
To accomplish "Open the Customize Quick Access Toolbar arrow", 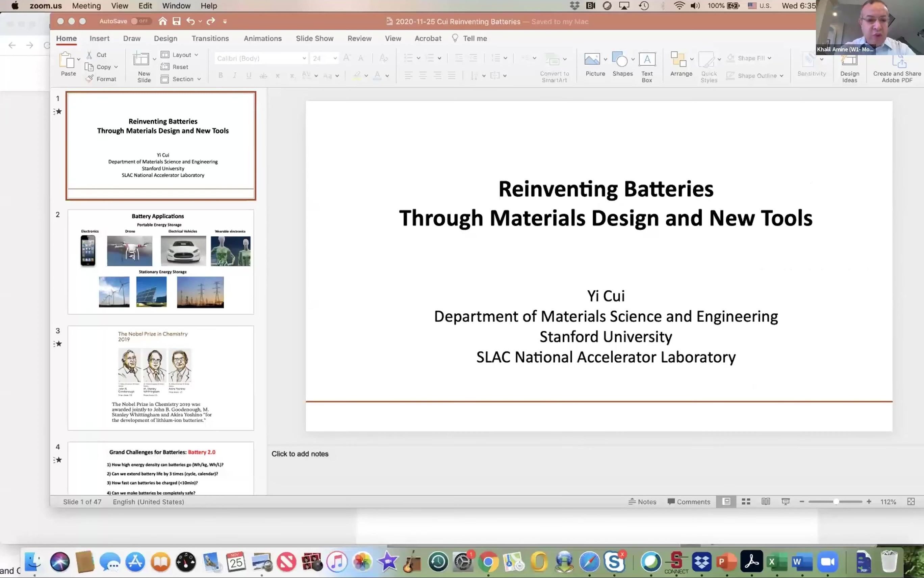I will [225, 21].
